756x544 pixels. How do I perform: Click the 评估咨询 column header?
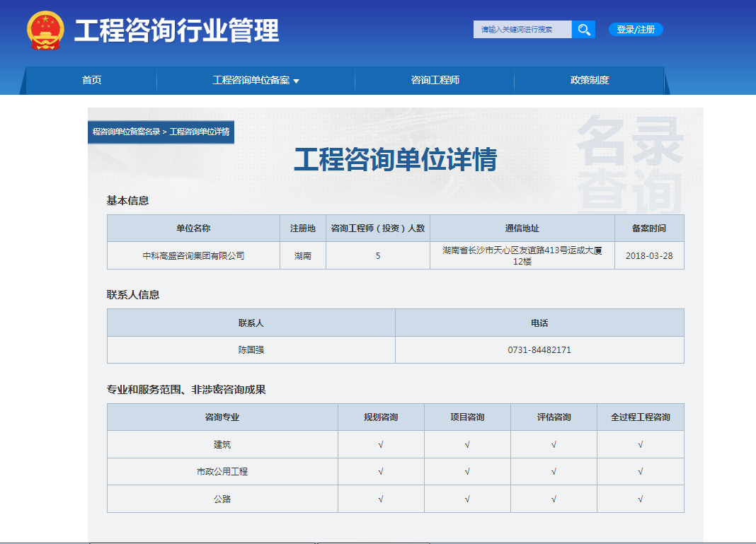tap(554, 417)
